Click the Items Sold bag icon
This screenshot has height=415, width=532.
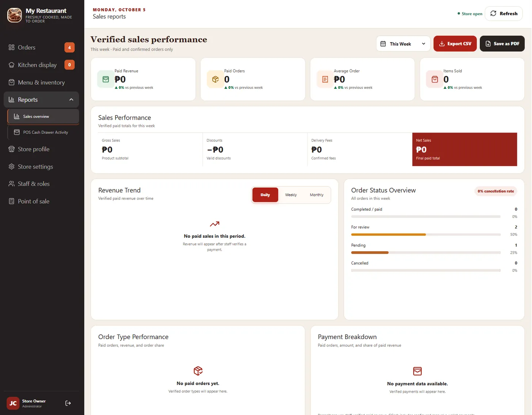click(435, 79)
